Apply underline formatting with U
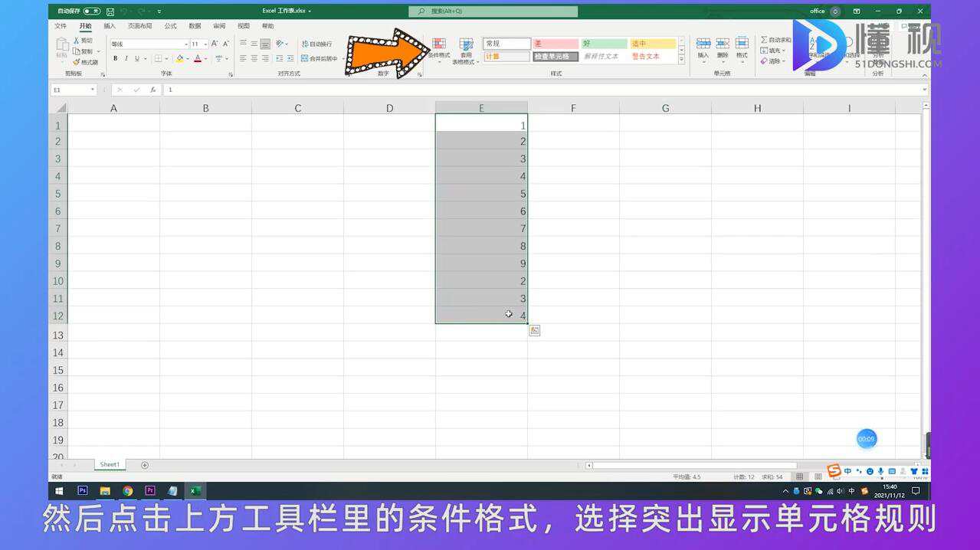 [x=137, y=58]
